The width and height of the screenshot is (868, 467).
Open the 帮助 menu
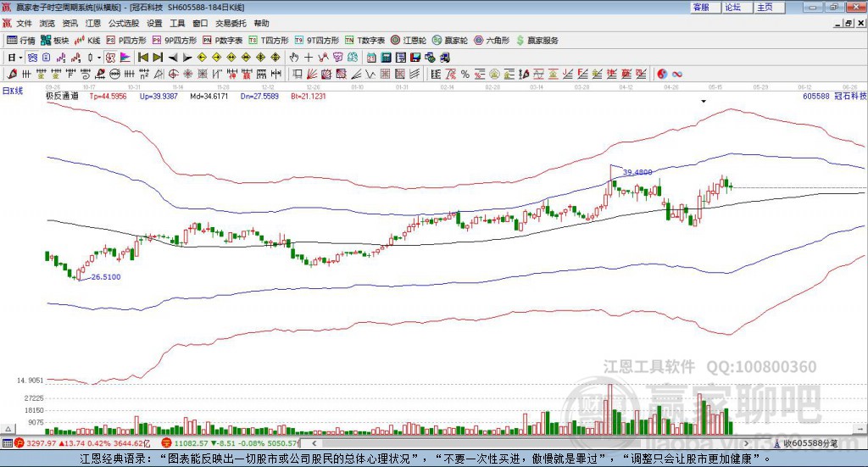coord(261,23)
